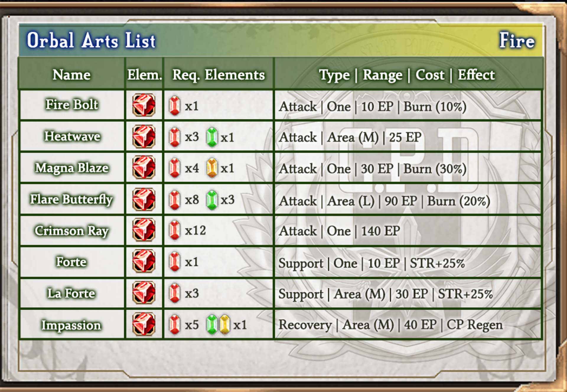
Task: Click the yellow gem in Impassion requirements
Action: click(x=225, y=325)
